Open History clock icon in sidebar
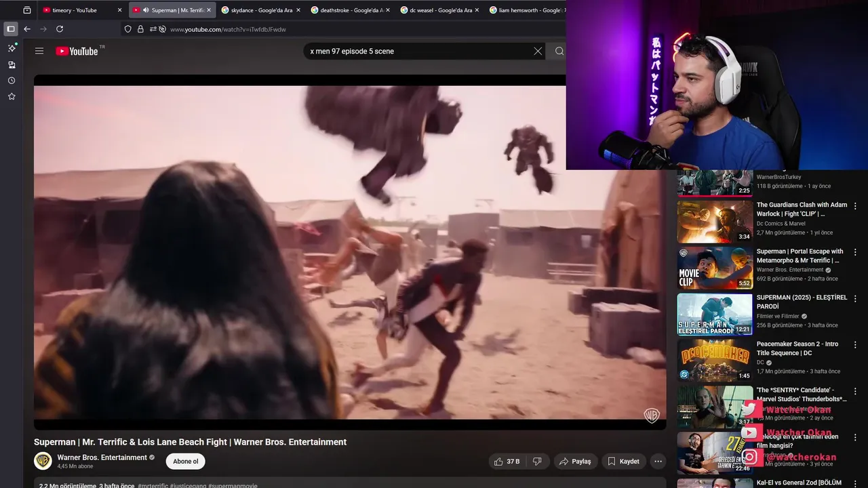Image resolution: width=868 pixels, height=488 pixels. point(12,81)
